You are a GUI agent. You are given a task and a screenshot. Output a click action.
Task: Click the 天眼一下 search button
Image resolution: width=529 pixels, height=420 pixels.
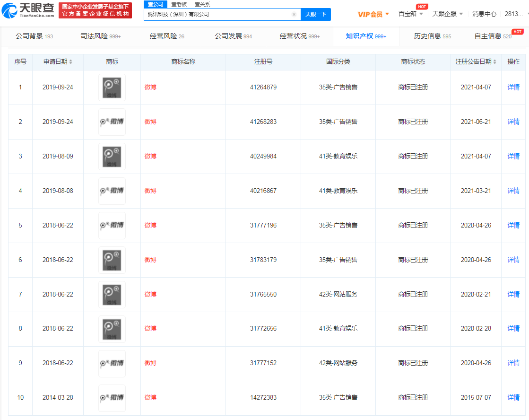315,15
